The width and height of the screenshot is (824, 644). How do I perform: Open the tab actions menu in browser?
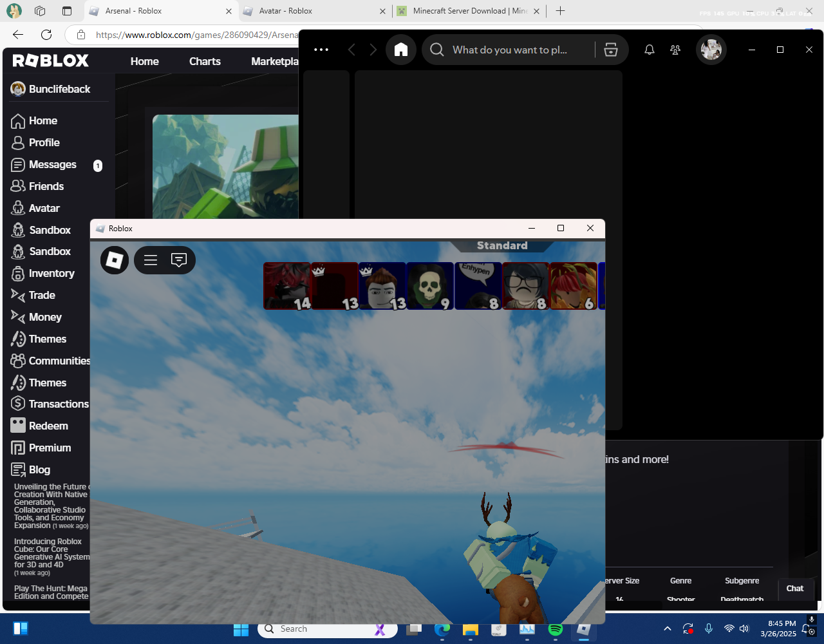tap(67, 11)
